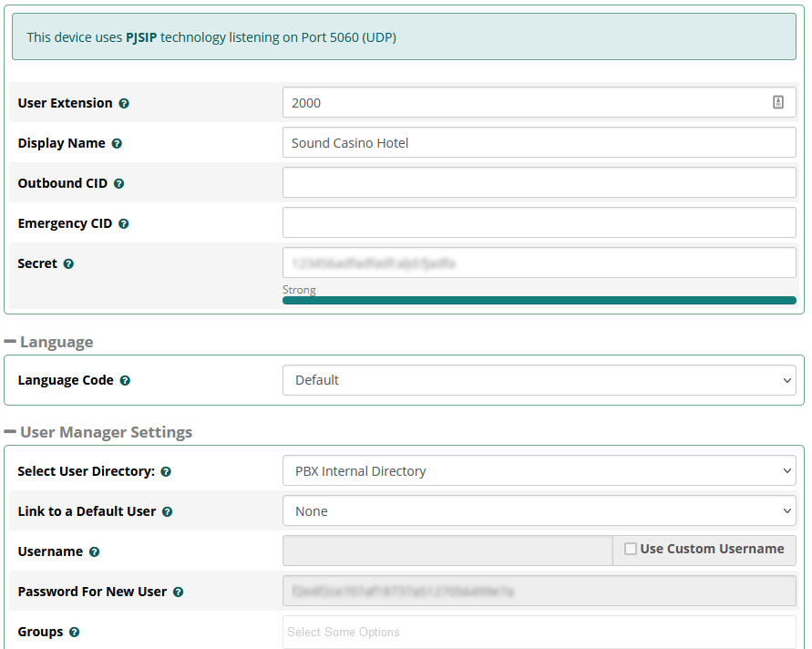Expand the Link to a Default User dropdown

pos(539,511)
